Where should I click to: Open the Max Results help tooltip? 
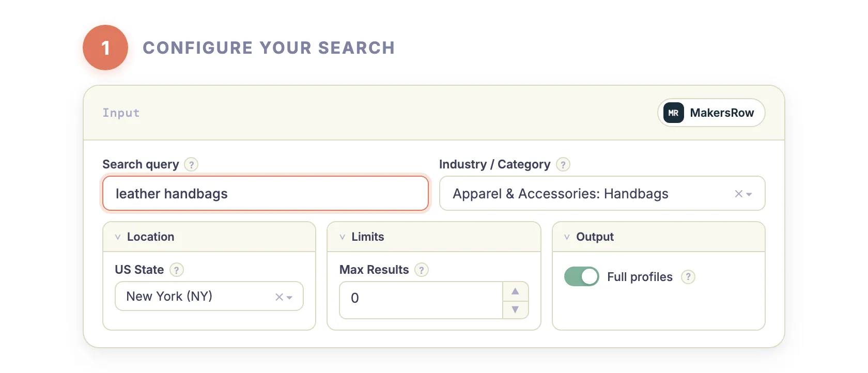coord(421,270)
